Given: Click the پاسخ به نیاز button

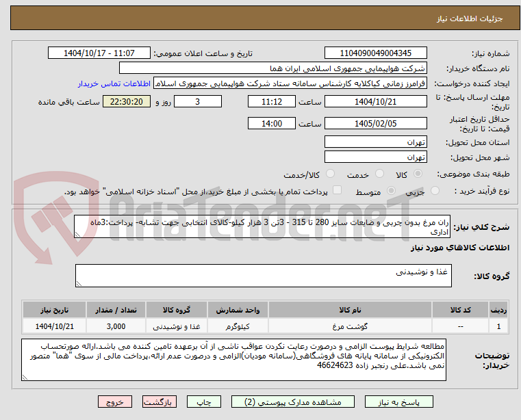Looking at the screenshot, I should coord(398,402).
